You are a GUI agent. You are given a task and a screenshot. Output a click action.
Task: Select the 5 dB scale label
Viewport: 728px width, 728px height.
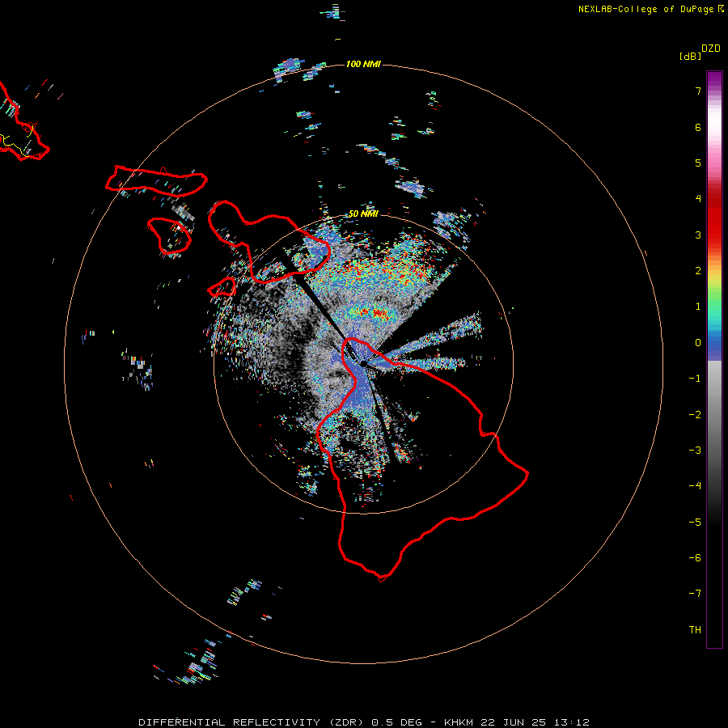[698, 163]
